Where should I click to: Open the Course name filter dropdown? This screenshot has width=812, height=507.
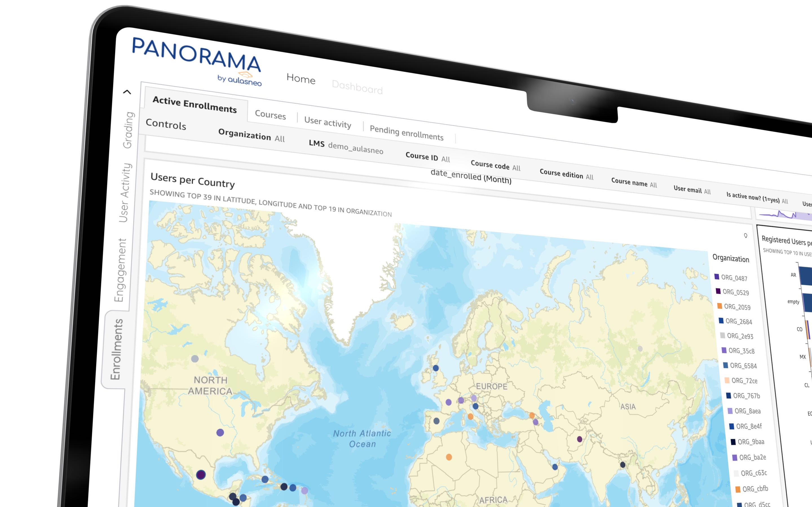coord(634,183)
